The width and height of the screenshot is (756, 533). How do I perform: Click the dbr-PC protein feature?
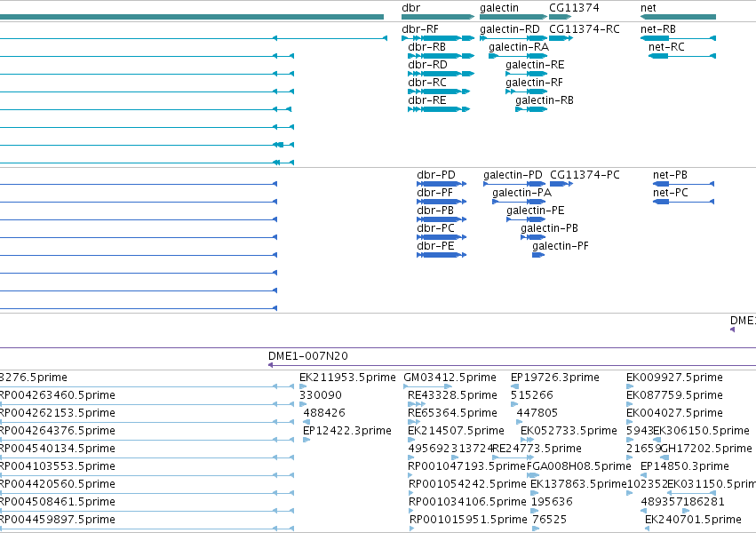442,237
